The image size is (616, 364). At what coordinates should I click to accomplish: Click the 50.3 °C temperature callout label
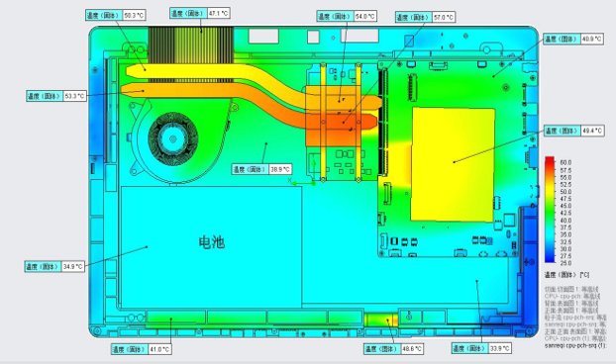116,15
